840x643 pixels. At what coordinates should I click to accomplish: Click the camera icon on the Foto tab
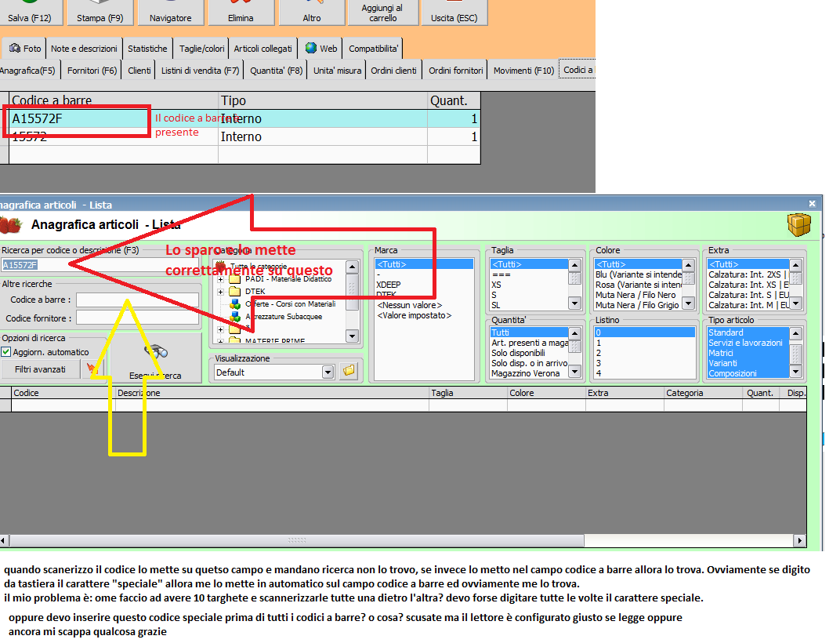(x=15, y=49)
